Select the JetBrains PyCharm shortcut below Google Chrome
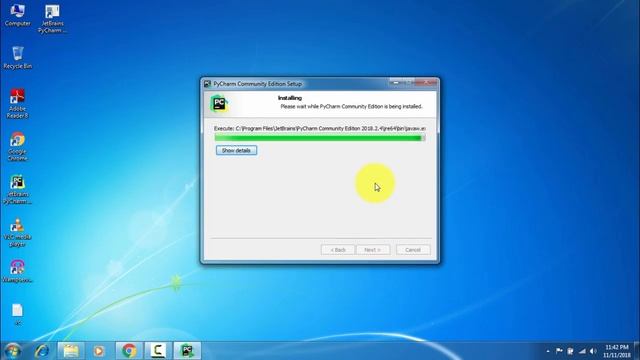 pos(17,189)
